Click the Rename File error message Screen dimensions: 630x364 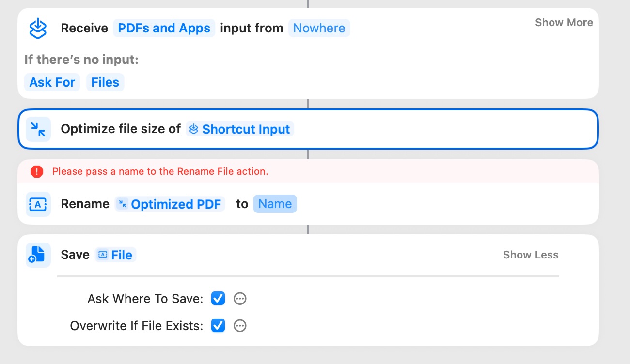tap(160, 171)
